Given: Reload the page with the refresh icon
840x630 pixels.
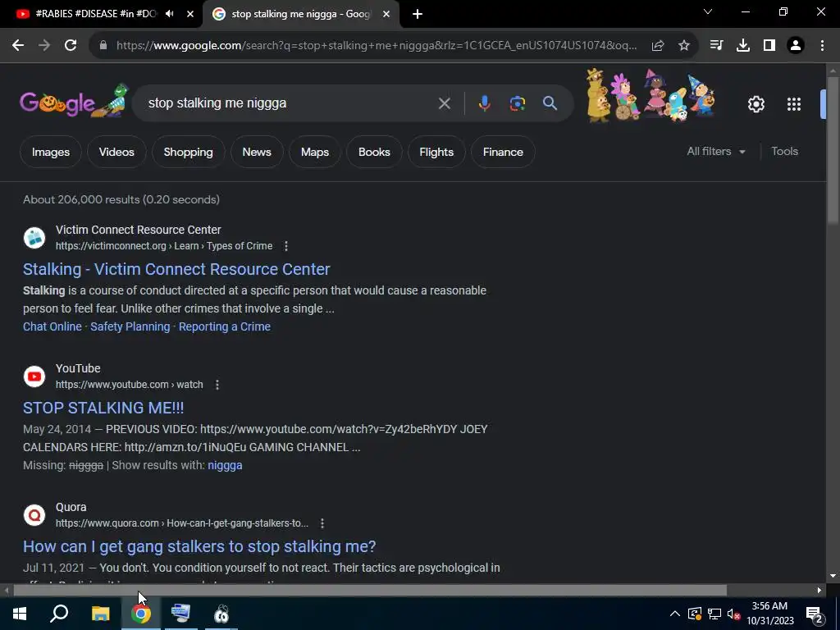Looking at the screenshot, I should point(71,46).
